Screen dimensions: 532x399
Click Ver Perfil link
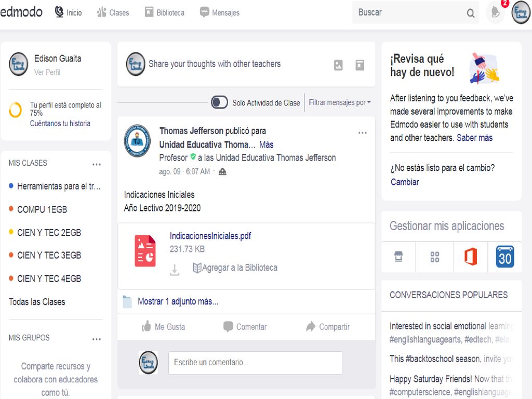(47, 72)
